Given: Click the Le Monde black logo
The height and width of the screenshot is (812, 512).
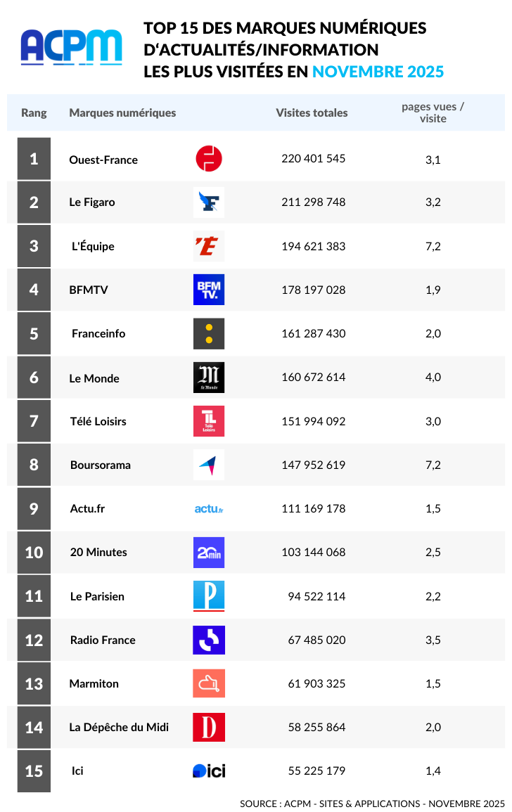Looking at the screenshot, I should click(x=209, y=378).
